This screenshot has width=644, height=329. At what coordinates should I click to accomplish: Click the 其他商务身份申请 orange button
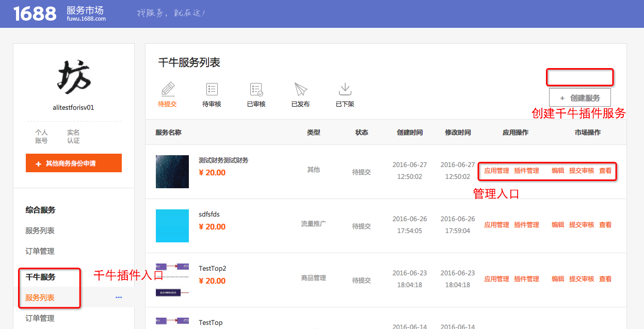[74, 163]
